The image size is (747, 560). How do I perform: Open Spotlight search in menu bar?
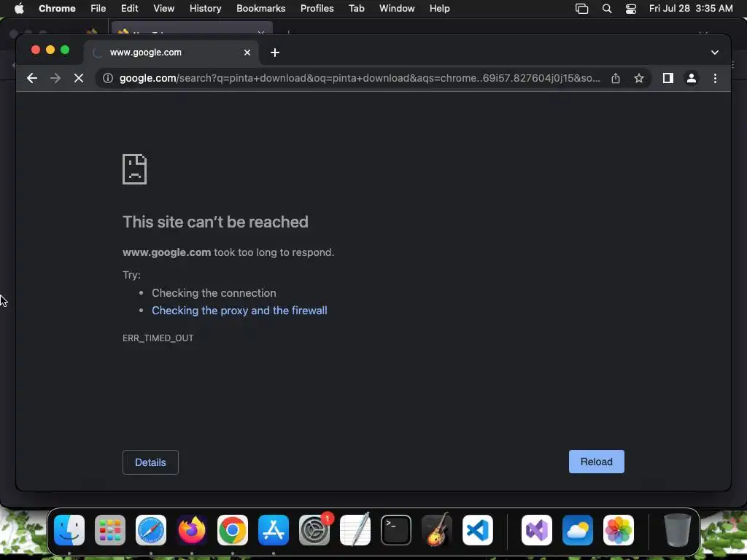point(607,9)
